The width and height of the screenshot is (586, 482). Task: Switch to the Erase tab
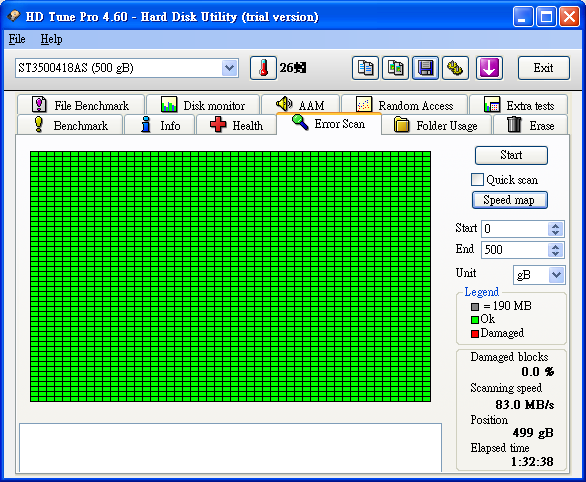(x=531, y=125)
